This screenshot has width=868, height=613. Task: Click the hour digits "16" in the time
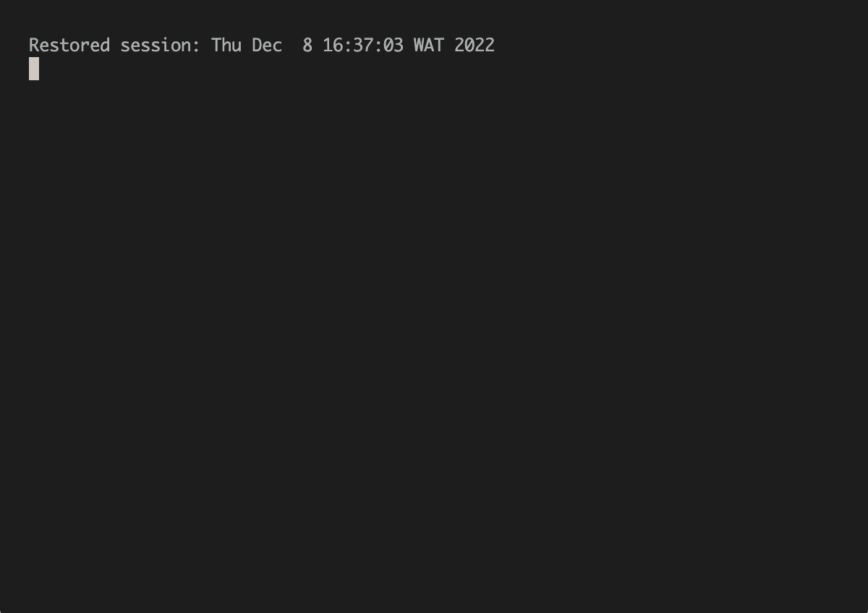point(333,45)
